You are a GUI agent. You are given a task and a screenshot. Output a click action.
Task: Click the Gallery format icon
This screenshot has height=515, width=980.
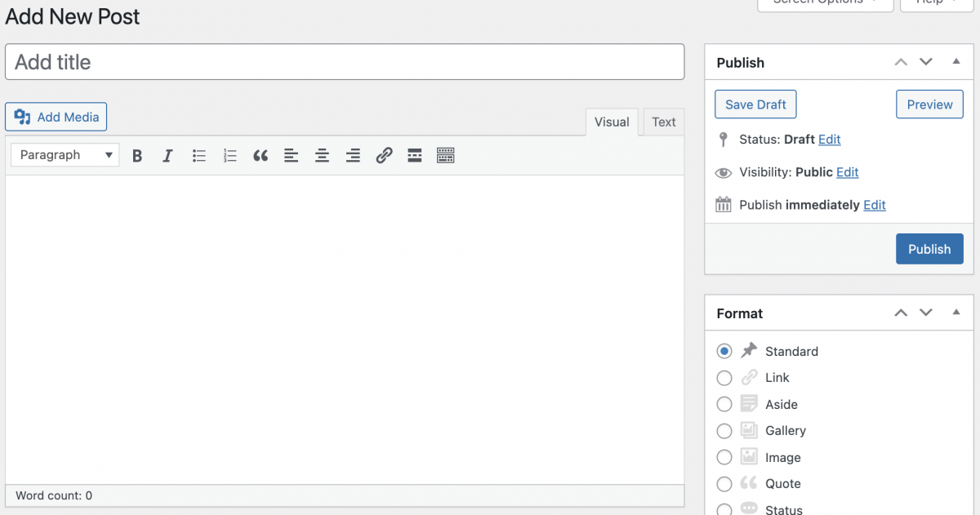(749, 430)
